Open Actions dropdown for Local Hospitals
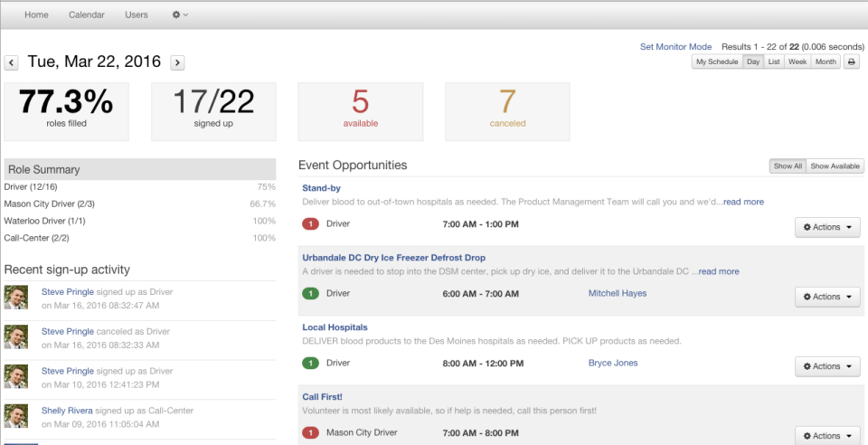 pos(827,366)
